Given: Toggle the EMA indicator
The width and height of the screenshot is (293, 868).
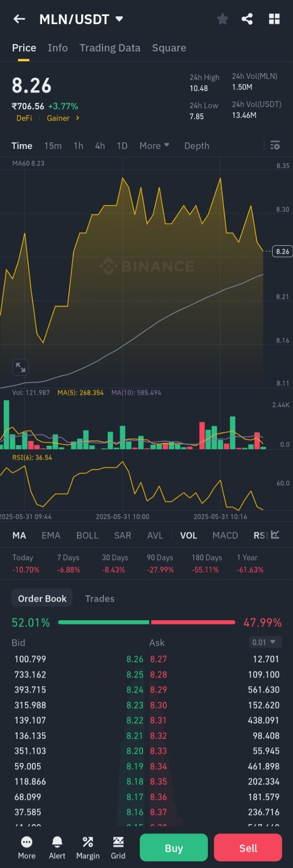Looking at the screenshot, I should pos(51,535).
